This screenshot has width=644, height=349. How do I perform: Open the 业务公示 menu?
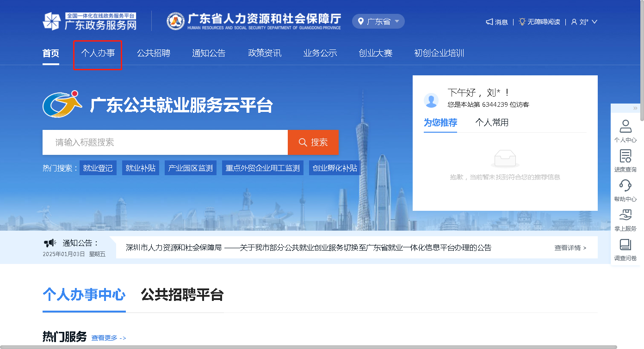[x=320, y=53]
